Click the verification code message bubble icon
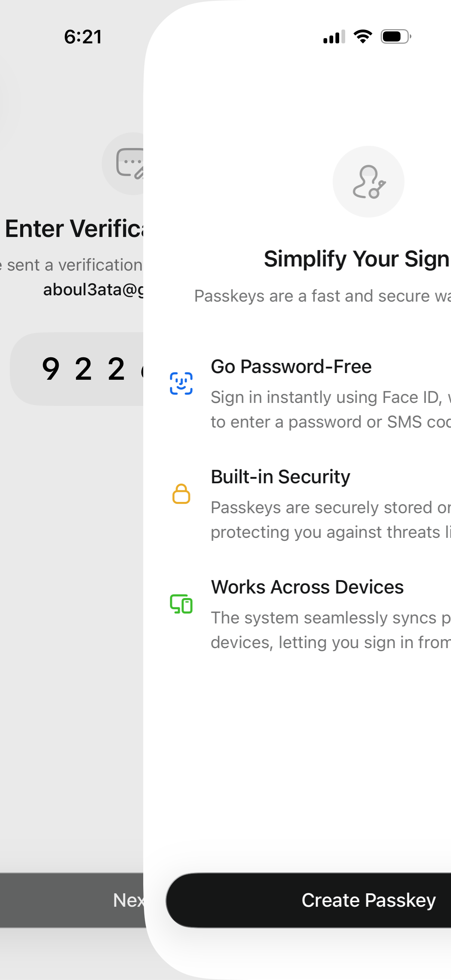 (129, 164)
